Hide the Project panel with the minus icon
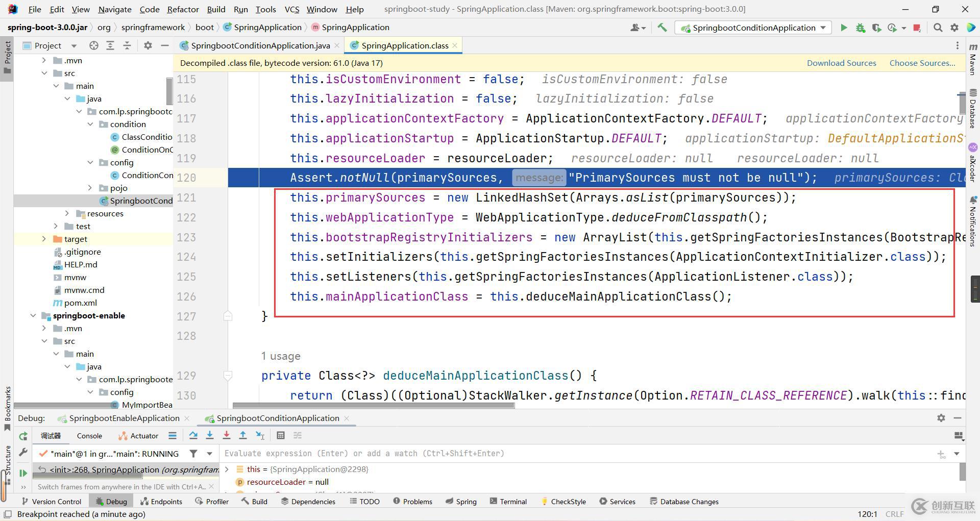 [x=164, y=45]
